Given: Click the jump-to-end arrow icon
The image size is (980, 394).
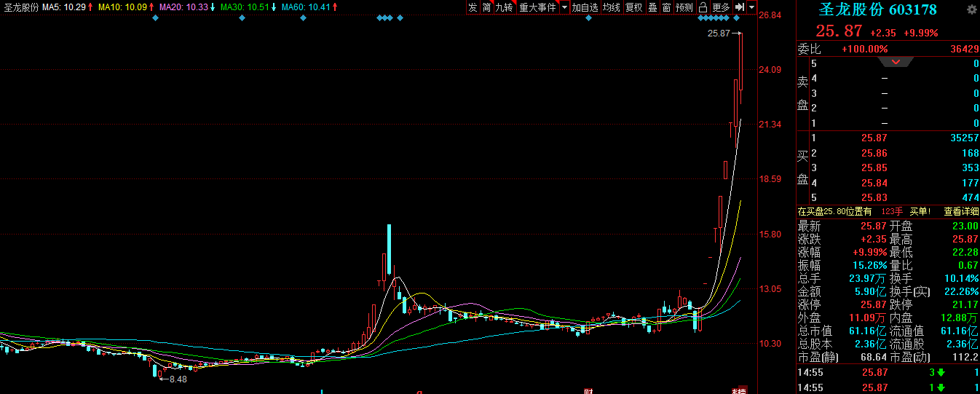Looking at the screenshot, I should (x=739, y=7).
